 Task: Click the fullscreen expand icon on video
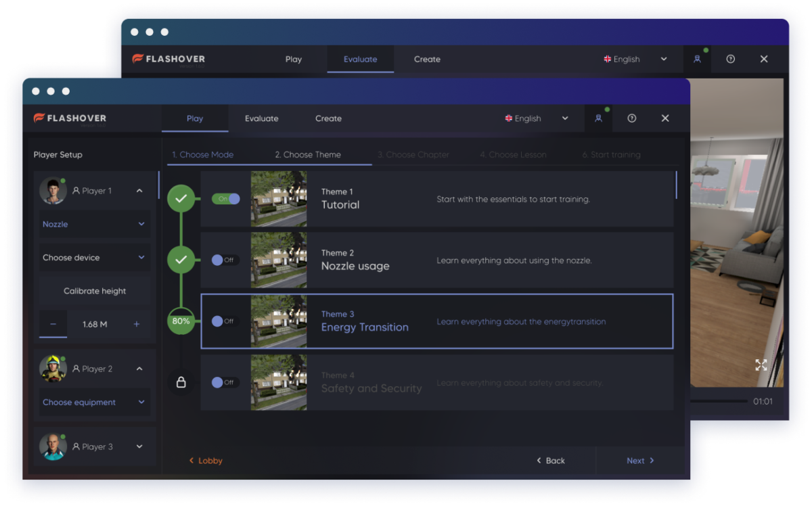[761, 365]
